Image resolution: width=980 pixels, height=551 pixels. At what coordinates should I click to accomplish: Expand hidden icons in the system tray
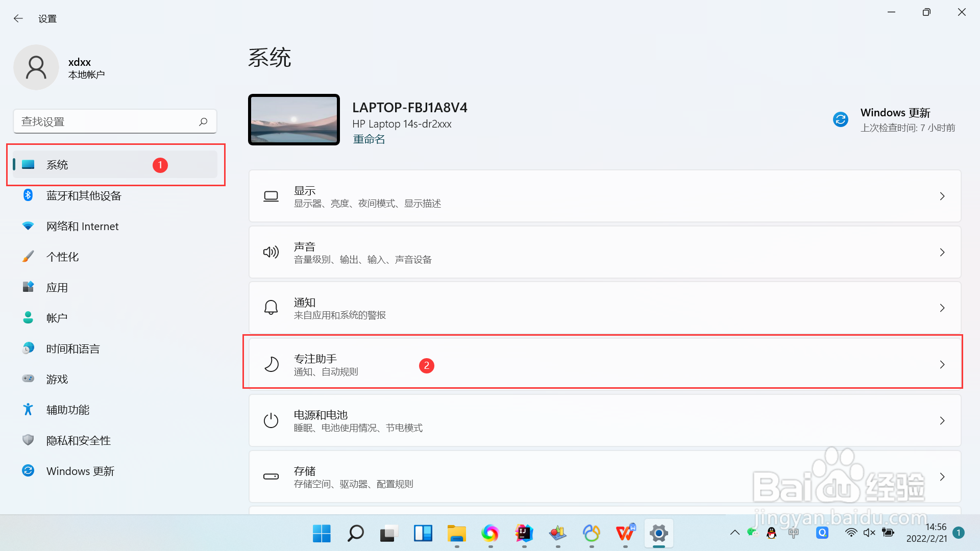734,532
